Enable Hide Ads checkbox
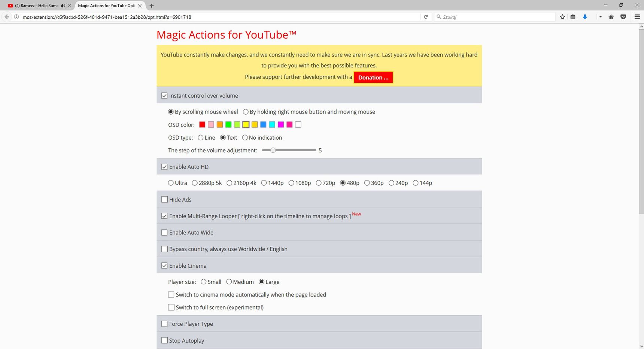This screenshot has width=644, height=349. click(x=164, y=200)
